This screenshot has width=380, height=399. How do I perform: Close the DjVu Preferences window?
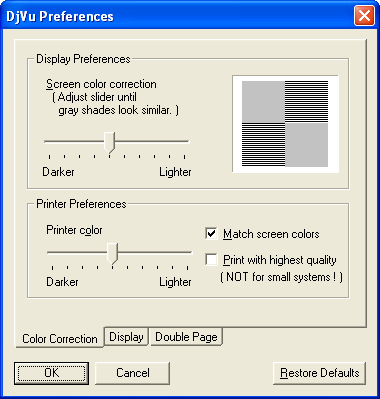tap(364, 16)
